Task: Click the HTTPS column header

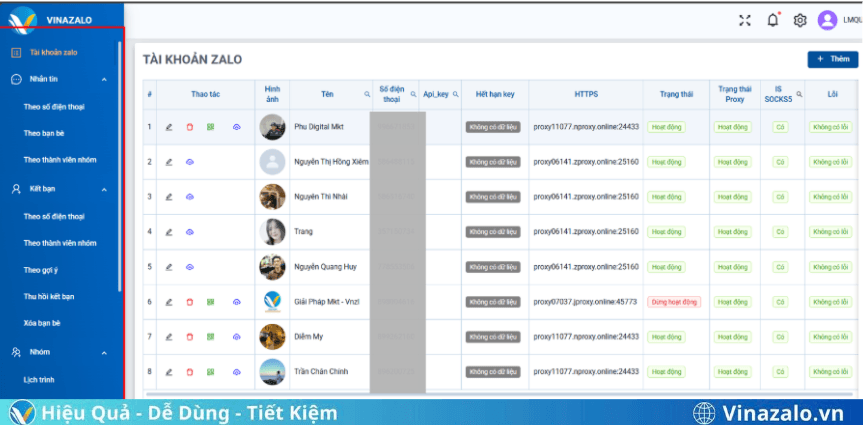Action: point(586,94)
